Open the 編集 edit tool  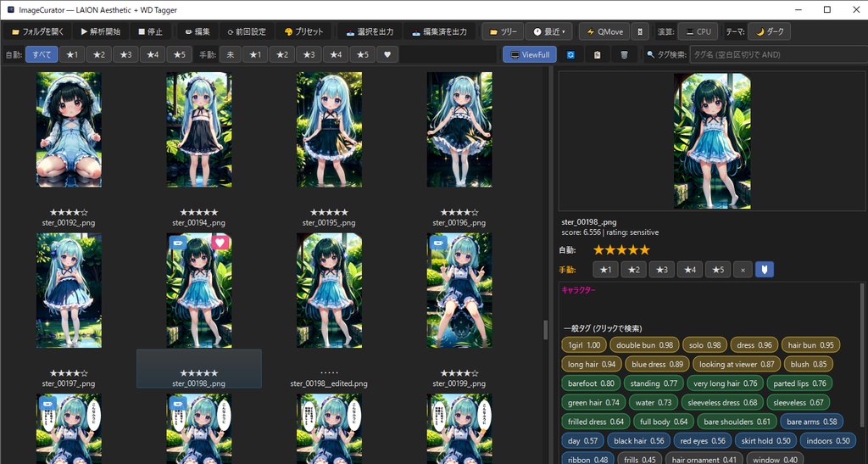(x=197, y=31)
